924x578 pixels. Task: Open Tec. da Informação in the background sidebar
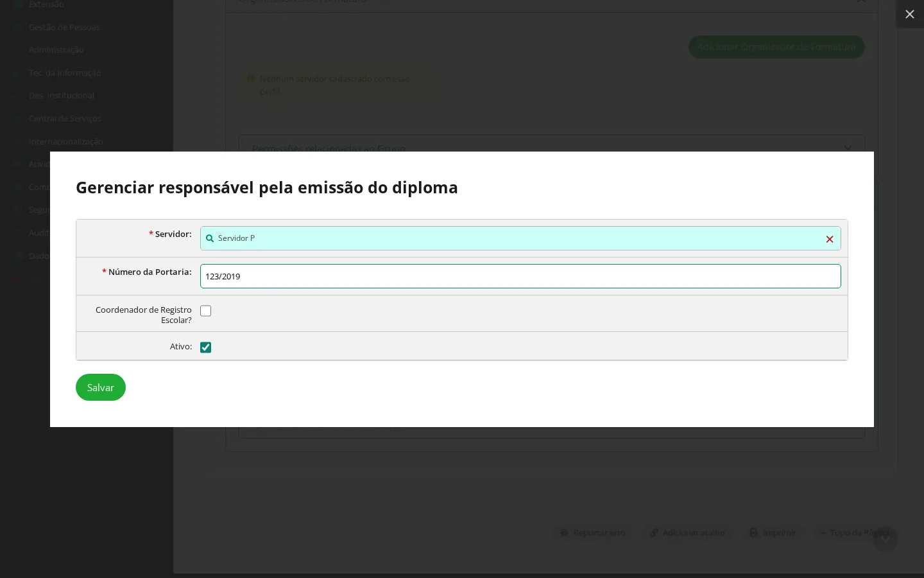point(65,73)
